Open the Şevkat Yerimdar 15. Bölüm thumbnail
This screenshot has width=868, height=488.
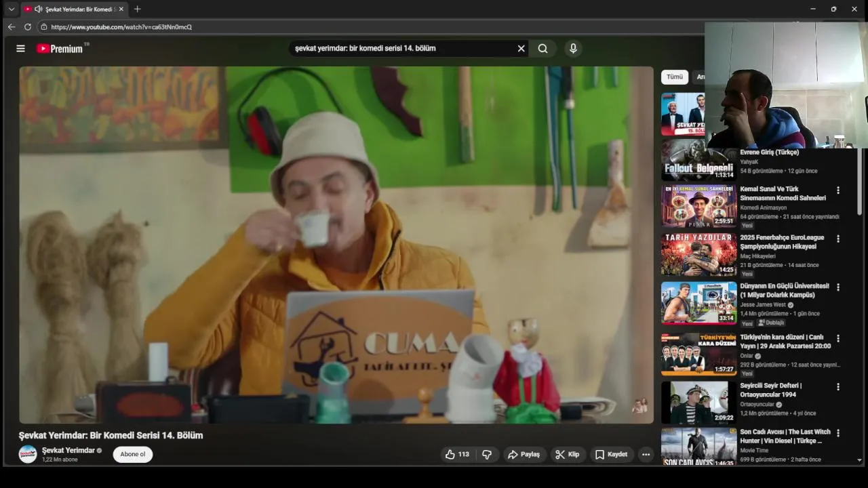(683, 114)
